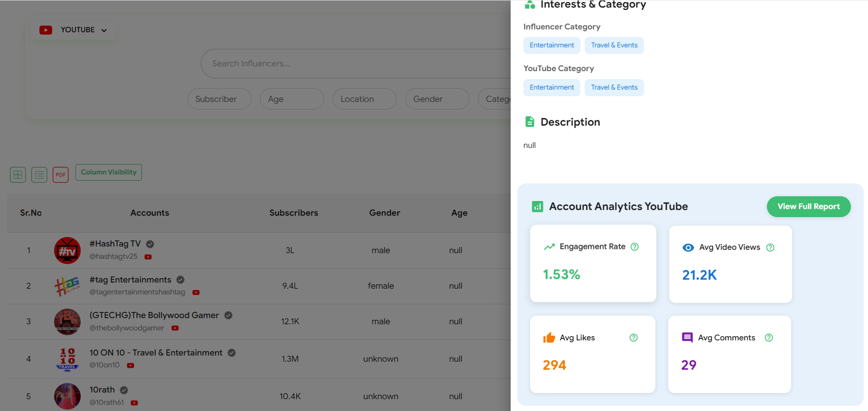Open YouTube icon beside @thebollywoodgamer
This screenshot has width=868, height=411.
coord(175,328)
